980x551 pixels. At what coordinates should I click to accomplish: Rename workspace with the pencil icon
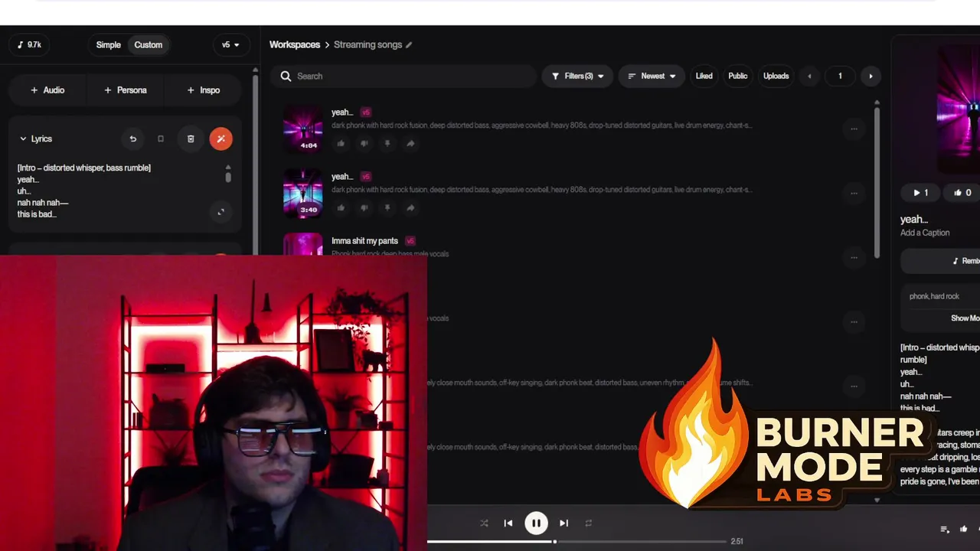coord(409,45)
